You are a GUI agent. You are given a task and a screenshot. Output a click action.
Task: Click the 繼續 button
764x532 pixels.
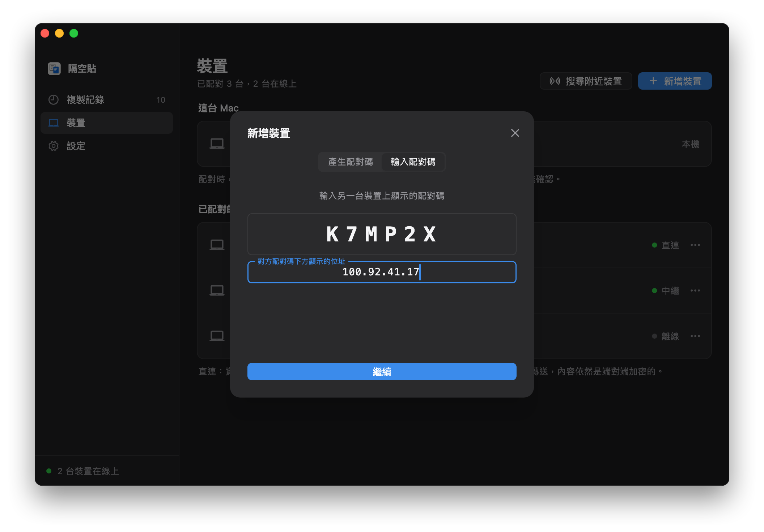point(382,372)
